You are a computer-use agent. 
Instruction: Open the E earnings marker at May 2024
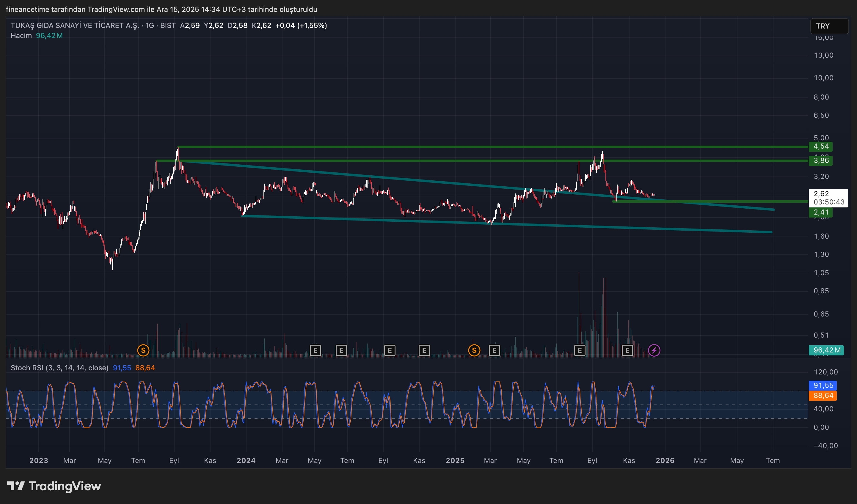[315, 350]
